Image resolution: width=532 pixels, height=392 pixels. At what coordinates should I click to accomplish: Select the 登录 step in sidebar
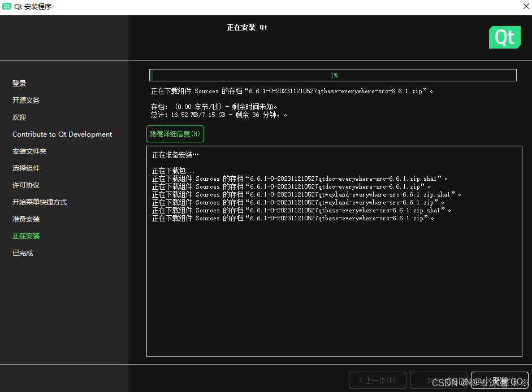pyautogui.click(x=19, y=84)
